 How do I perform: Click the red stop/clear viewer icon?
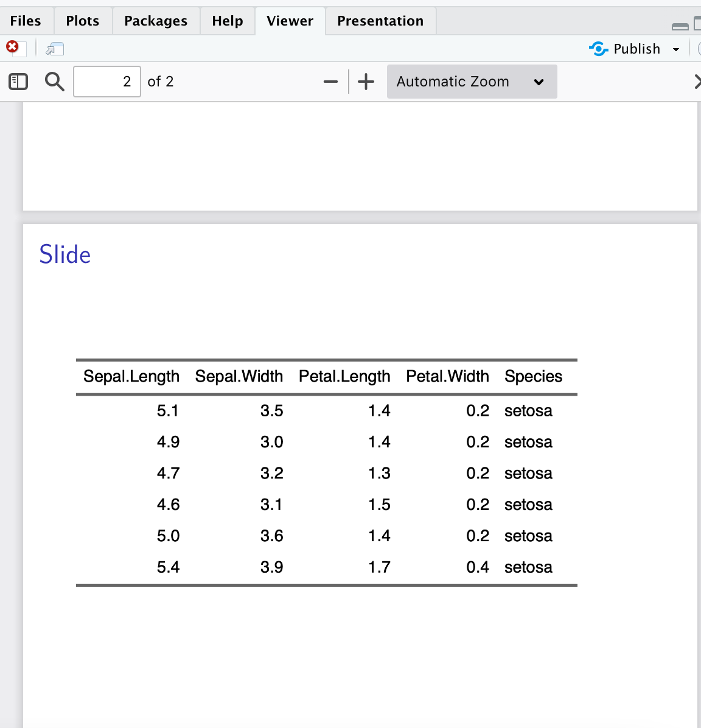click(x=16, y=48)
